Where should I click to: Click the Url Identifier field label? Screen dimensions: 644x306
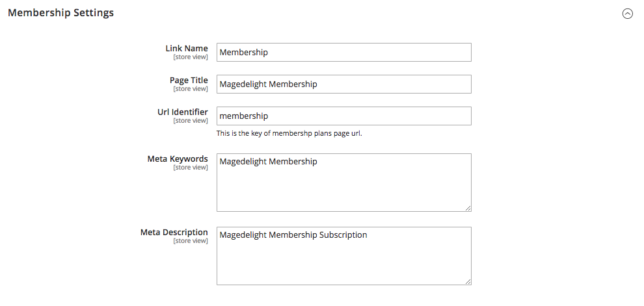(x=182, y=112)
